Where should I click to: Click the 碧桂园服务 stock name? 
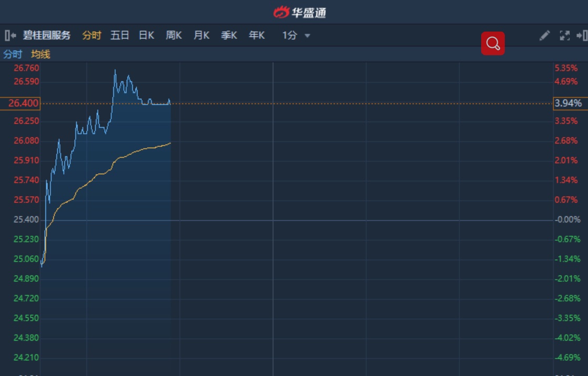click(46, 35)
